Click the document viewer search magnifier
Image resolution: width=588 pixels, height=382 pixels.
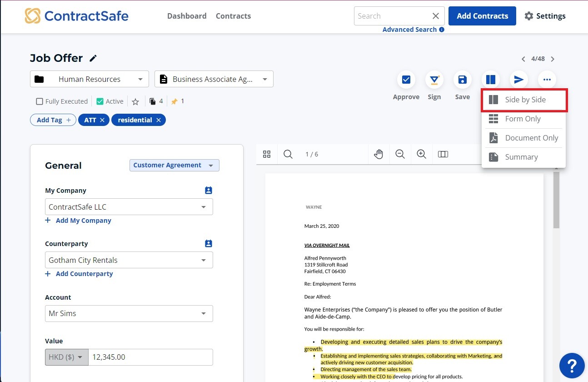(288, 154)
